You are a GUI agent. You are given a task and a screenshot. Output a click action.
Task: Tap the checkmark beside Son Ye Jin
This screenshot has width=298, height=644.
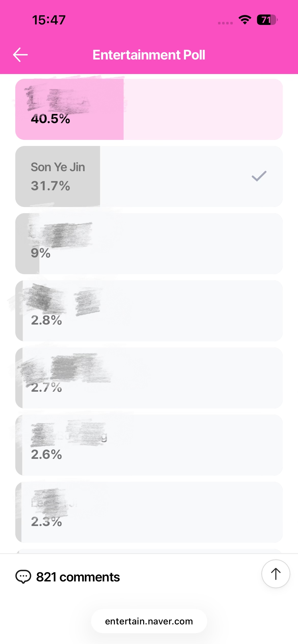point(259,176)
